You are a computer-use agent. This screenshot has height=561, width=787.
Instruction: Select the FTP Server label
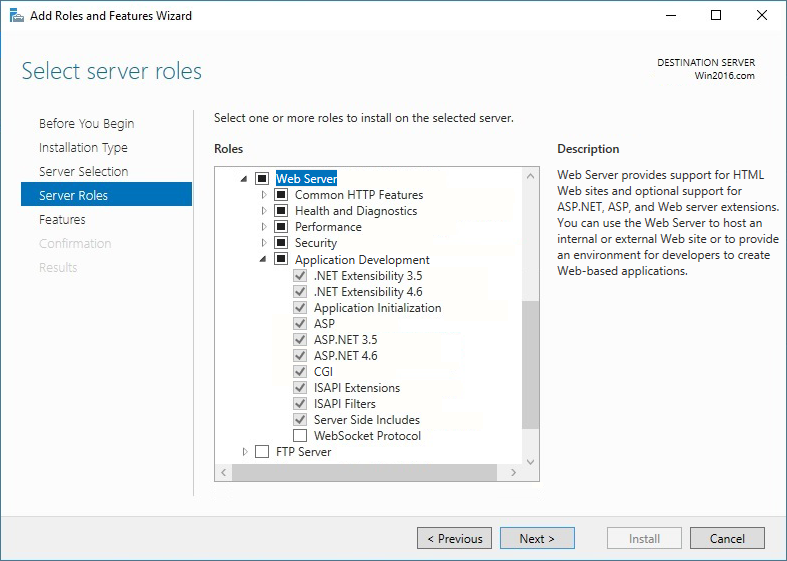coord(303,452)
